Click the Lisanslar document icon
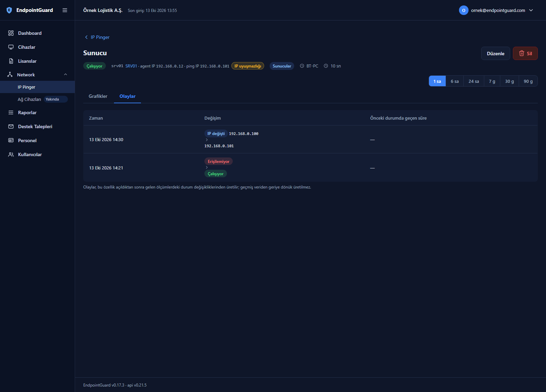 (11, 61)
